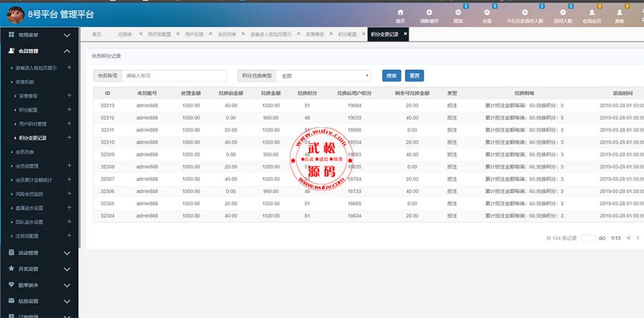644x318 pixels.
Task: Click plus icon beside 注册项配置
Action: [x=69, y=236]
